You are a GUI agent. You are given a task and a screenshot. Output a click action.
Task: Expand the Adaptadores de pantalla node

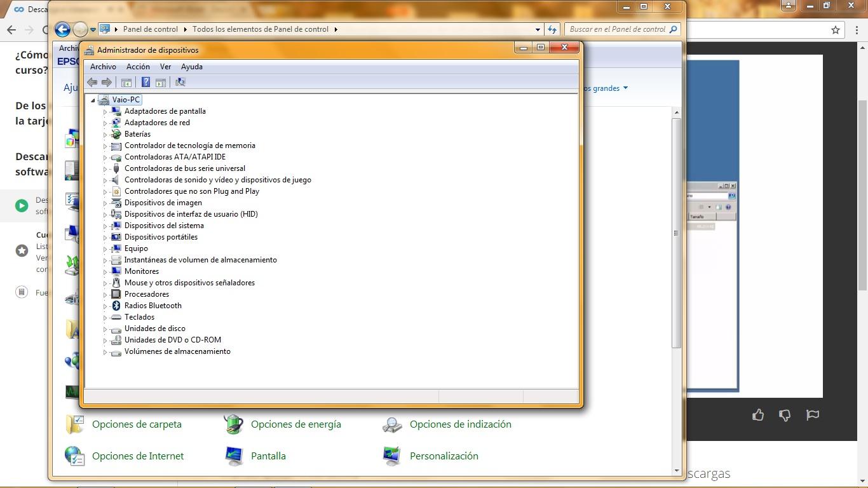coord(105,111)
